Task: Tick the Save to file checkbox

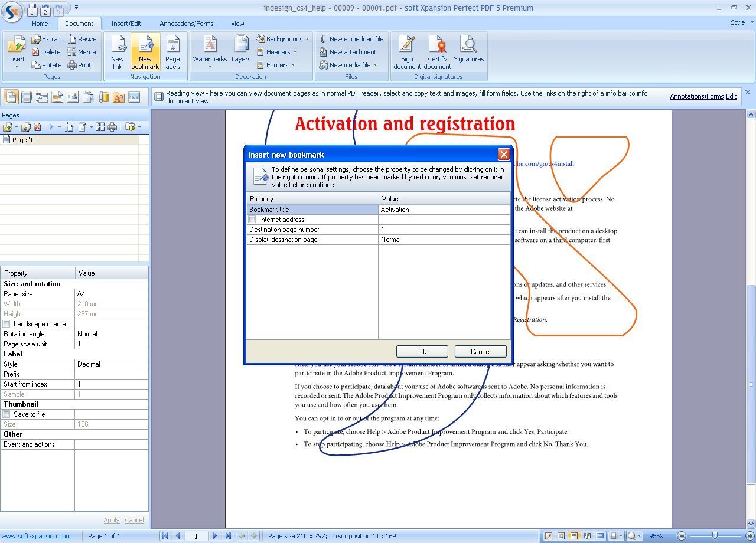Action: 6,414
